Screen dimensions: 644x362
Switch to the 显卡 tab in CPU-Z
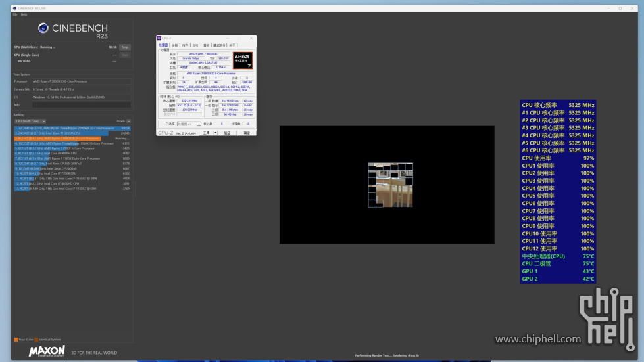tap(206, 45)
